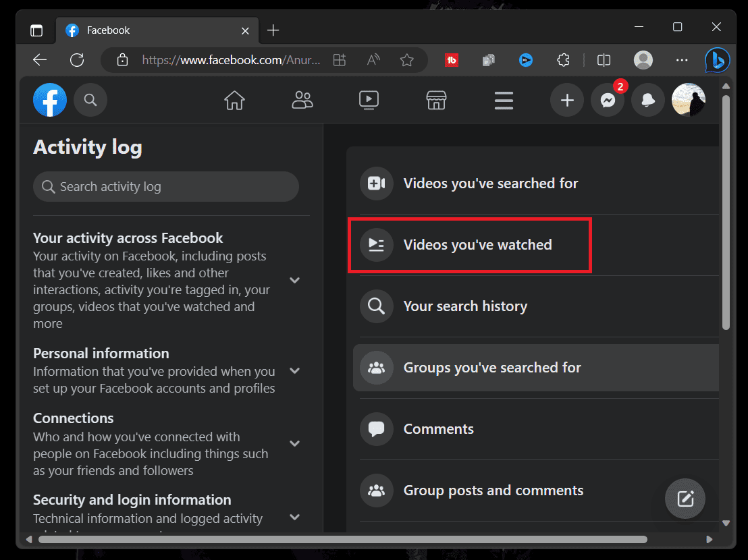Open Videos you've searched for
This screenshot has width=748, height=560.
[x=536, y=184]
